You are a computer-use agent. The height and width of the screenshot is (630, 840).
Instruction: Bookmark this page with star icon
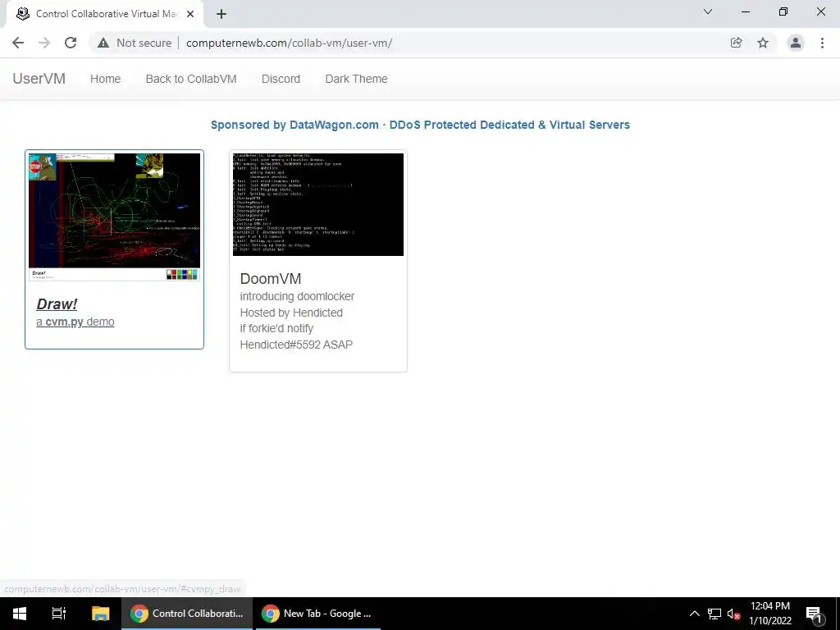point(763,43)
